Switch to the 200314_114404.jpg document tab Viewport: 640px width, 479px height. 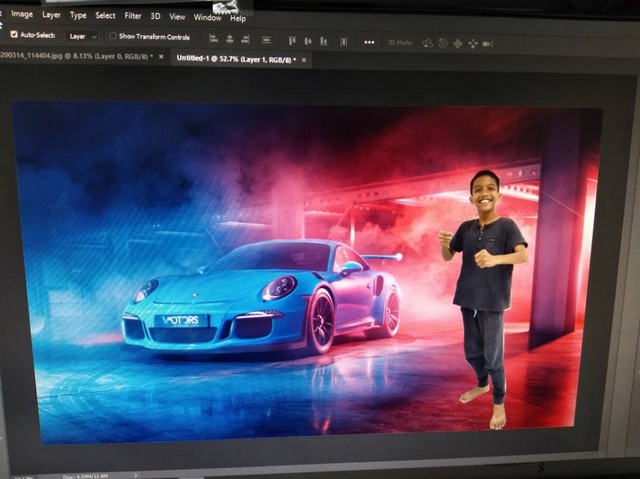(x=70, y=56)
